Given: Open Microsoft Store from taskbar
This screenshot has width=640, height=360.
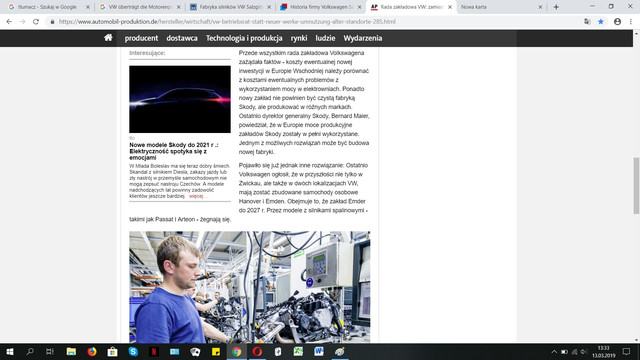Looking at the screenshot, I should (x=112, y=351).
